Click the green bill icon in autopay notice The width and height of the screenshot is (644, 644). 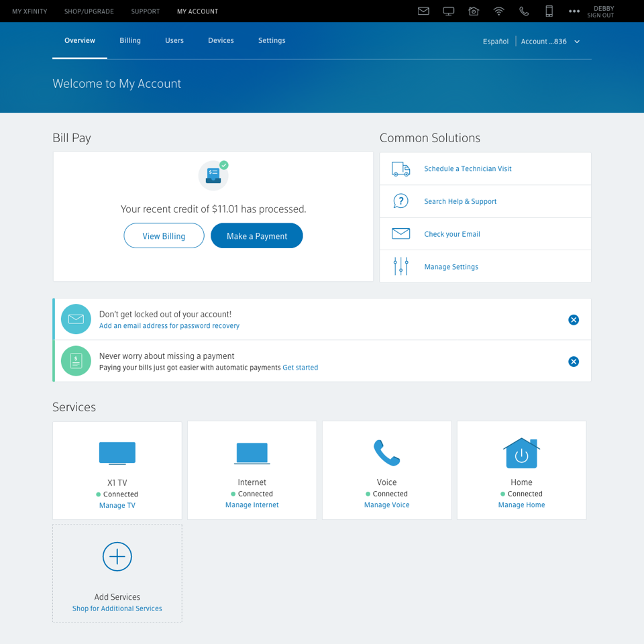click(x=76, y=361)
